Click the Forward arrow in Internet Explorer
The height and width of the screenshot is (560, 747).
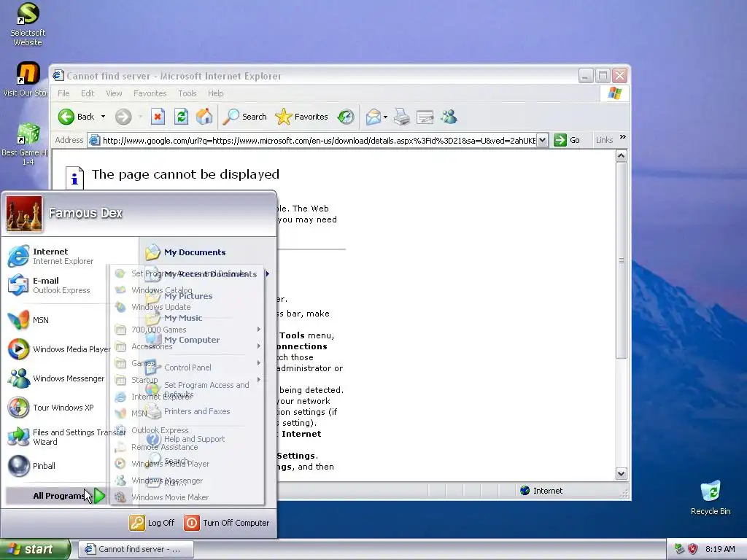[x=123, y=117]
